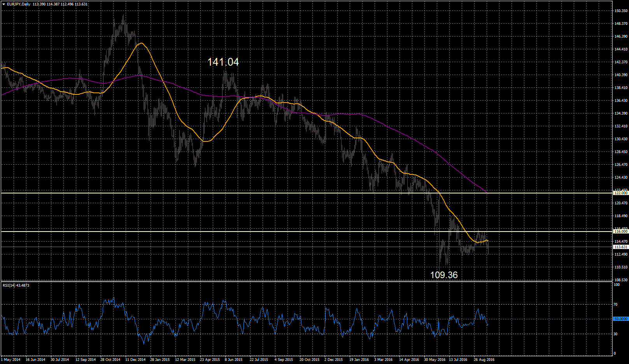Click the 120.470 price scale label
Screen dimensions: 629x364
621,203
